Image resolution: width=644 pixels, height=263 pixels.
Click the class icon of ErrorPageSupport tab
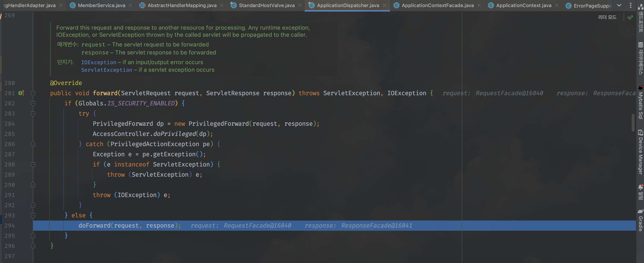coord(569,6)
